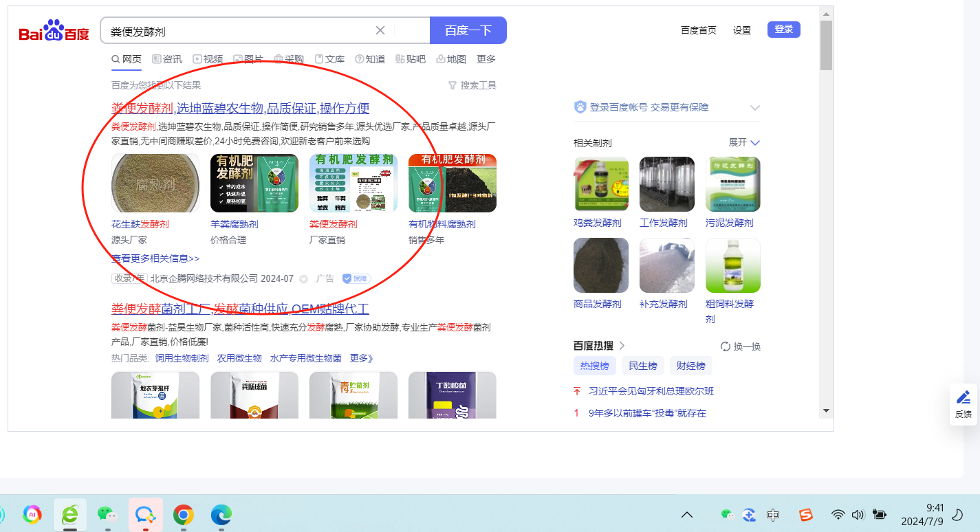This screenshot has height=532, width=980.
Task: Open the 羊粪腐熟剂 caption link
Action: (235, 224)
